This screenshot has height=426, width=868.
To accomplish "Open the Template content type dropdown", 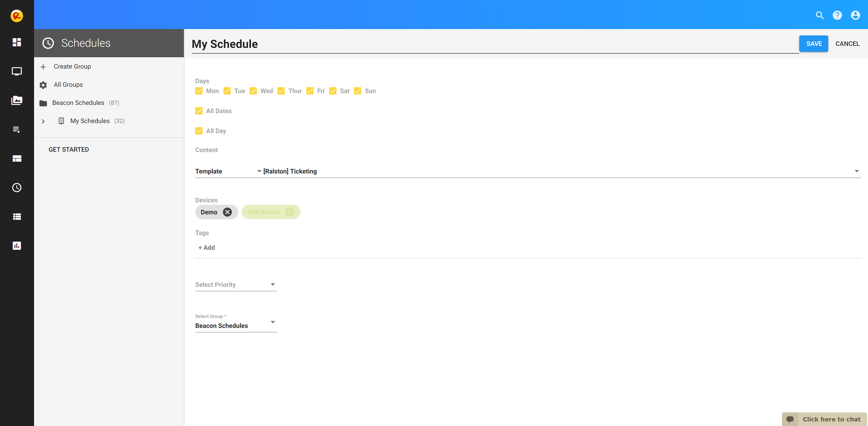I will 228,171.
